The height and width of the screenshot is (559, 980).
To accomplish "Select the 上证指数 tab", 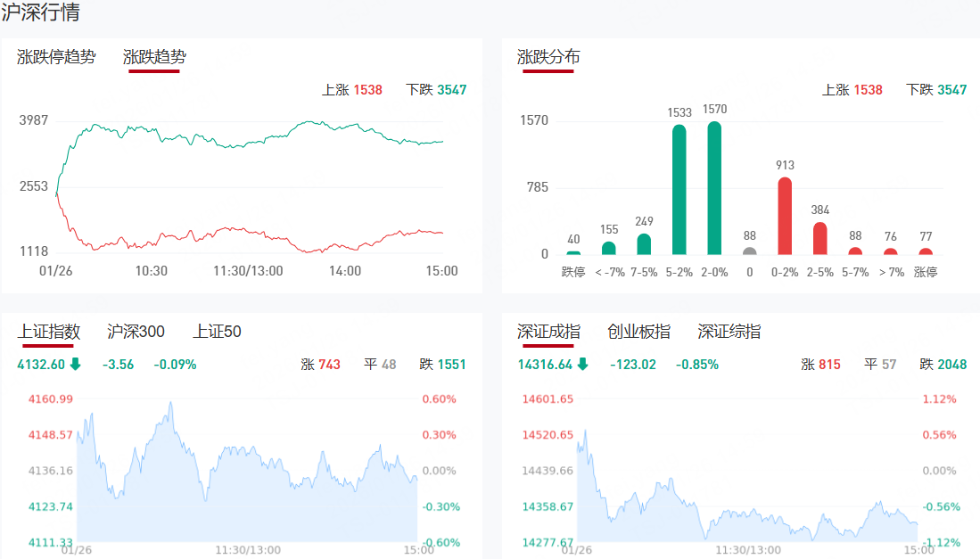I will (49, 331).
